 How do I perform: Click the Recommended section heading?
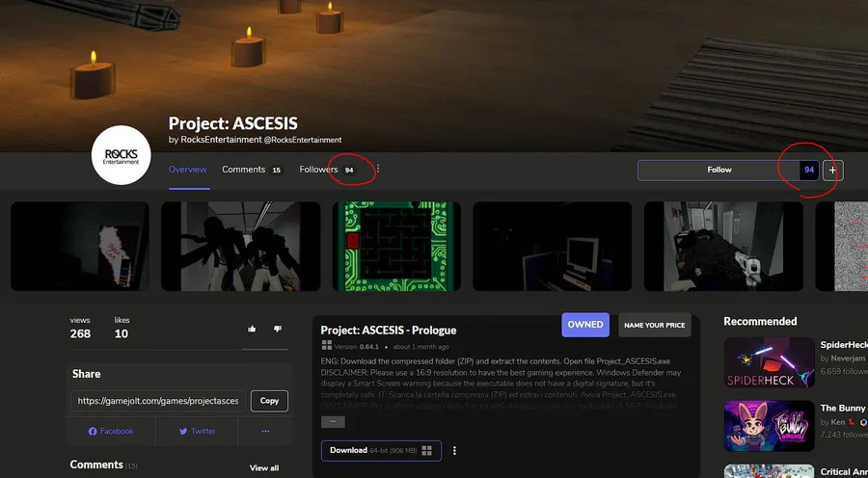point(760,322)
